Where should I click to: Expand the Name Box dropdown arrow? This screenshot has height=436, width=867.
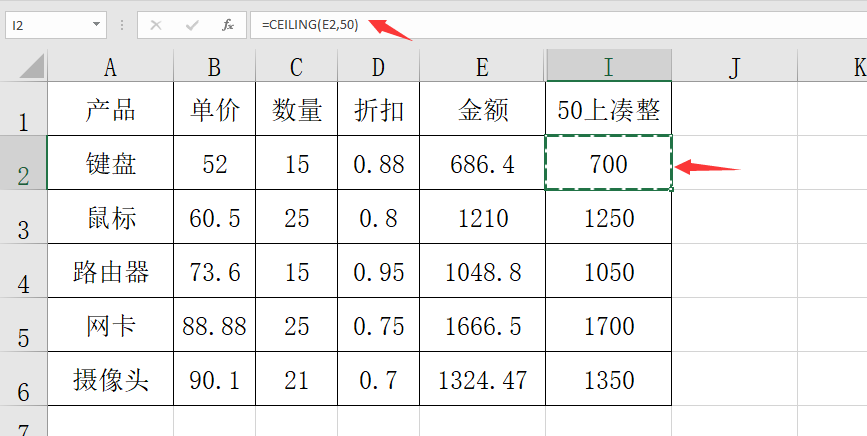point(96,24)
